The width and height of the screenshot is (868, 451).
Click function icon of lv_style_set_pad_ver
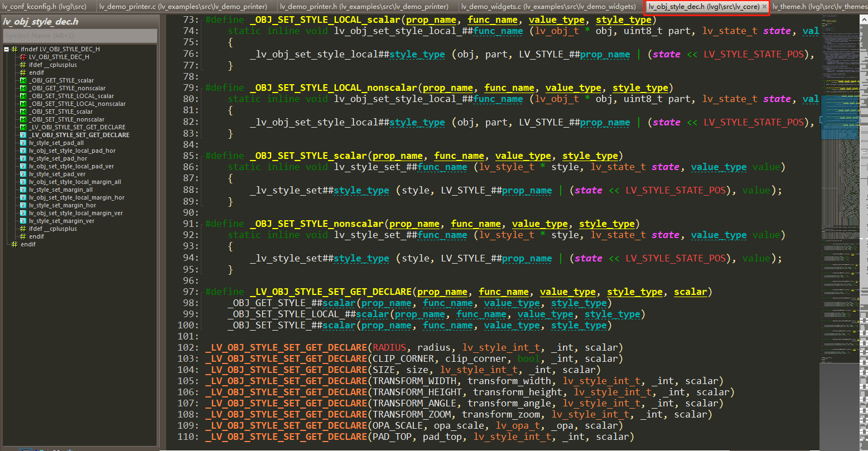click(x=23, y=174)
